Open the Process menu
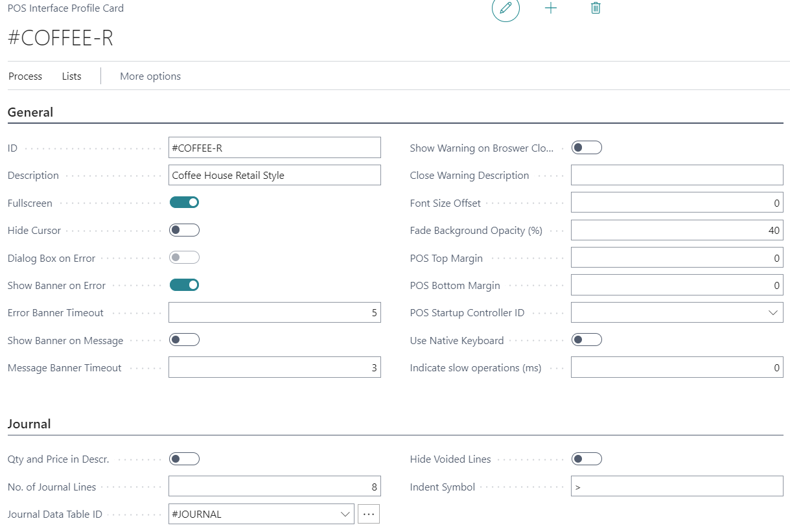This screenshot has width=790, height=532. 25,76
